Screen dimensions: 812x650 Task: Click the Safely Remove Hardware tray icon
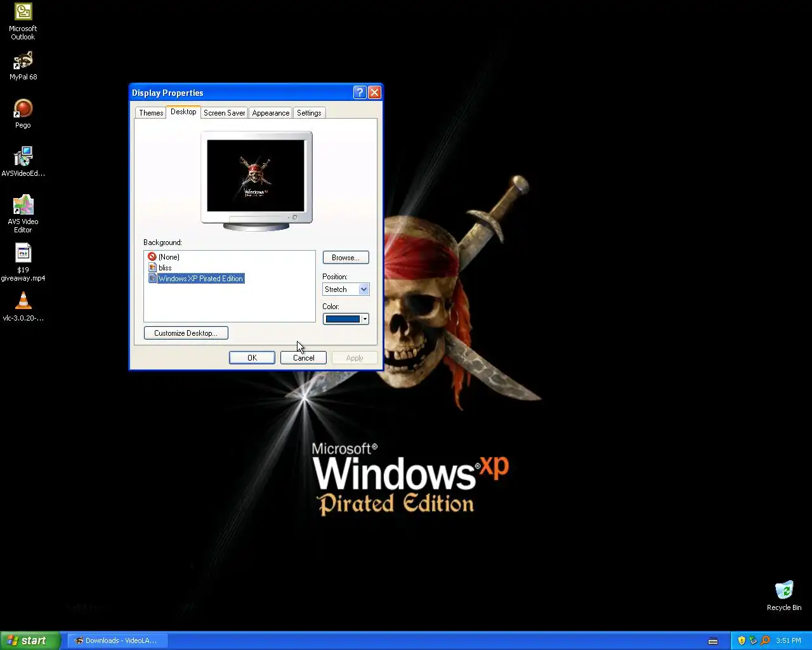pyautogui.click(x=753, y=640)
